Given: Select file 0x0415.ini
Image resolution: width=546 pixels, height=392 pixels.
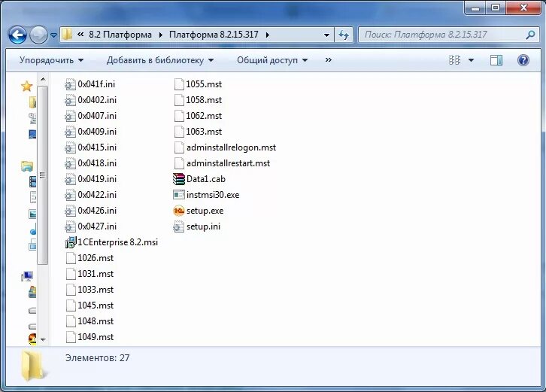Looking at the screenshot, I should click(91, 147).
